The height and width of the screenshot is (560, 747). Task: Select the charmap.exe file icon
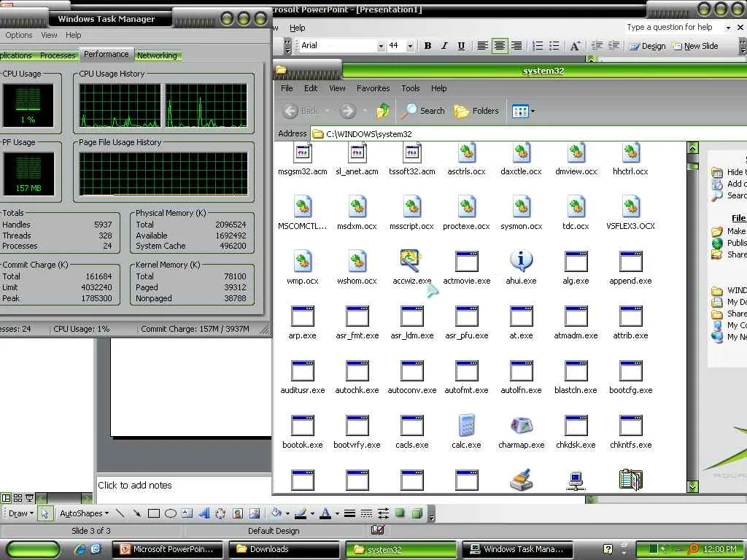click(x=521, y=427)
